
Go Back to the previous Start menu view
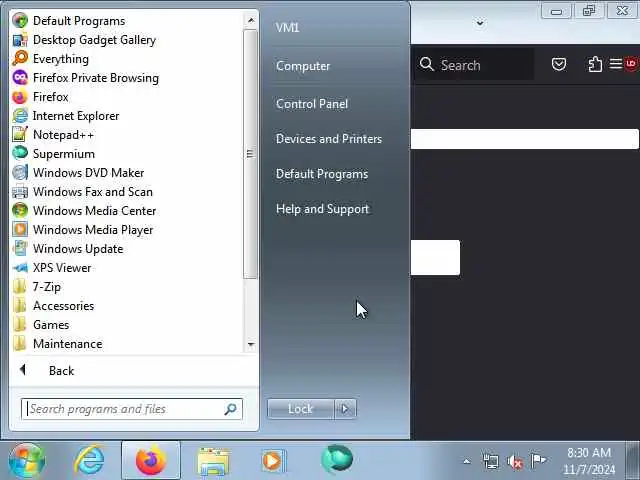tap(47, 370)
